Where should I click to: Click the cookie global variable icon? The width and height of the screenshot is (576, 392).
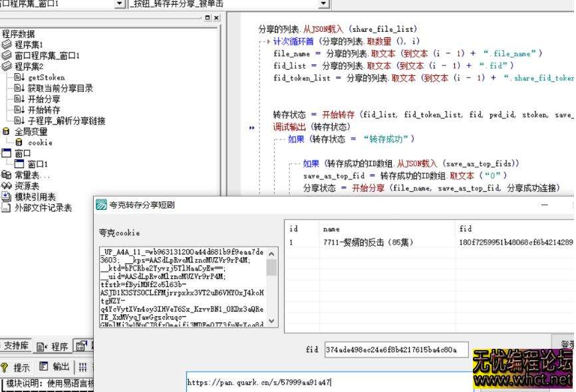[19, 142]
